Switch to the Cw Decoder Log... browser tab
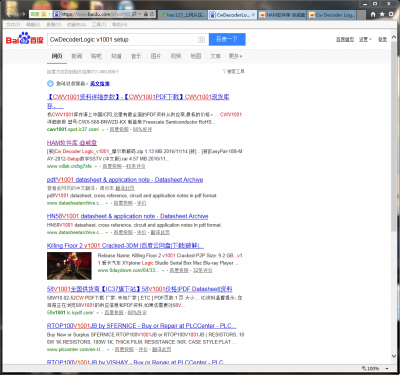 pos(332,15)
